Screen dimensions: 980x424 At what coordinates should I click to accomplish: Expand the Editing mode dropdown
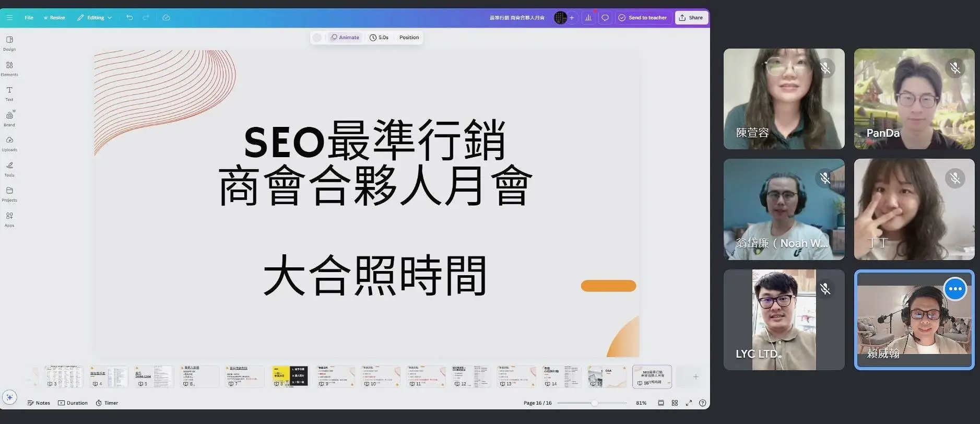(x=95, y=18)
